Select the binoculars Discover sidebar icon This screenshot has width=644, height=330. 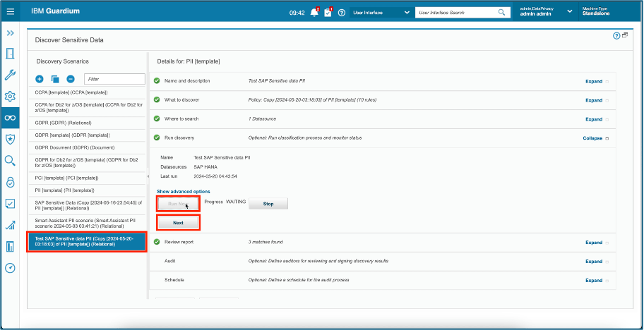tap(11, 118)
